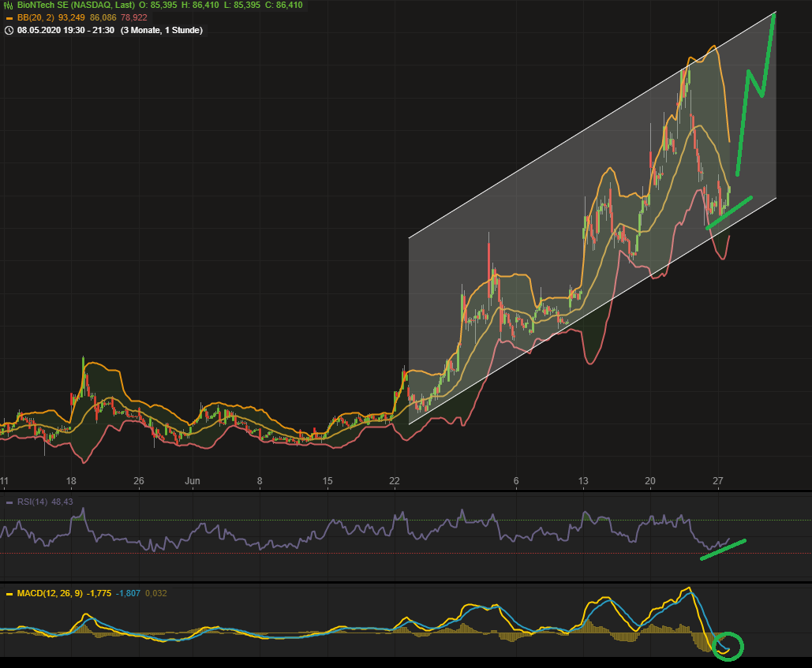This screenshot has width=812, height=668.
Task: Click the clock icon next to the date range
Action: coord(9,31)
